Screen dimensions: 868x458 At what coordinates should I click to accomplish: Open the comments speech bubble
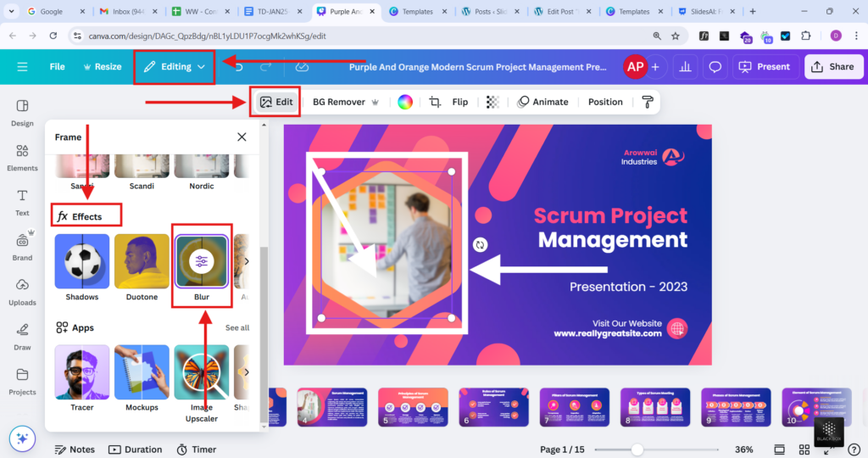tap(715, 67)
